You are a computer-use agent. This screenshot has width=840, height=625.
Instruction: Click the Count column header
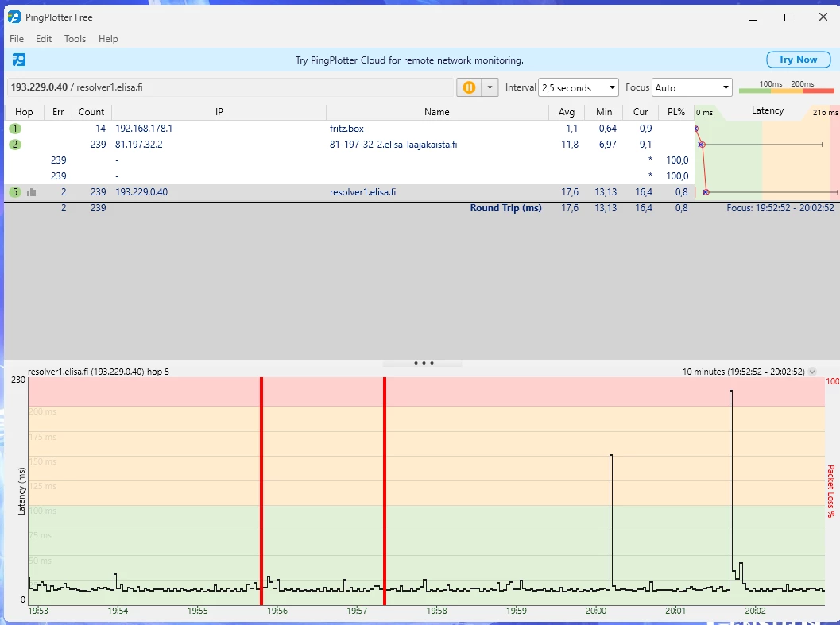(x=91, y=112)
